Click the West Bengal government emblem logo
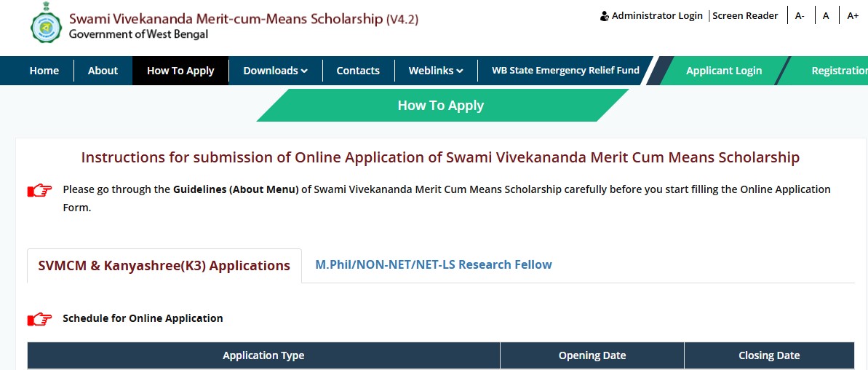 coord(47,23)
